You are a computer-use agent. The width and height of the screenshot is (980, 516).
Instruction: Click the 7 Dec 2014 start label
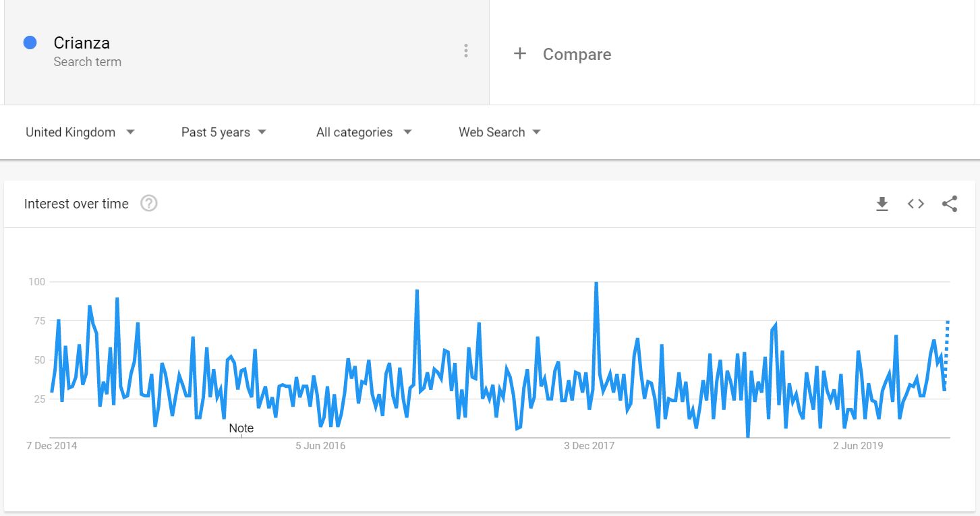pyautogui.click(x=51, y=446)
